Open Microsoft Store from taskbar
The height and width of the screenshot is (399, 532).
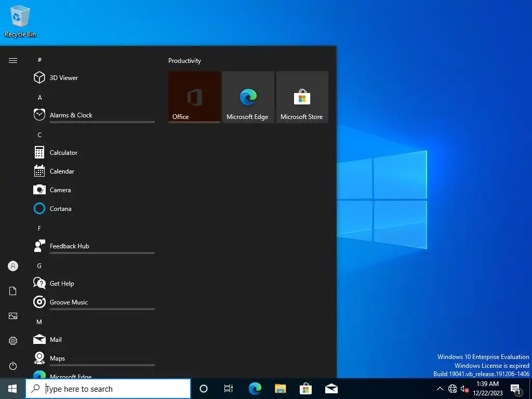point(305,389)
